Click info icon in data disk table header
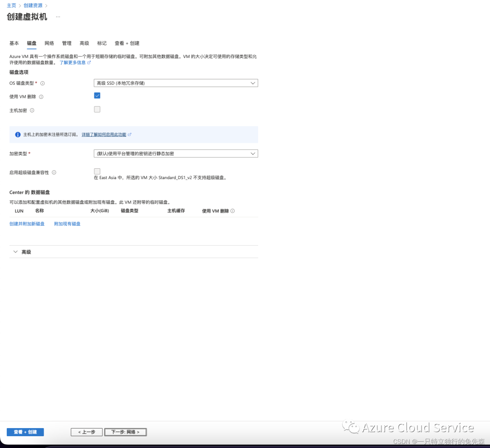Image resolution: width=490 pixels, height=448 pixels. pyautogui.click(x=232, y=211)
